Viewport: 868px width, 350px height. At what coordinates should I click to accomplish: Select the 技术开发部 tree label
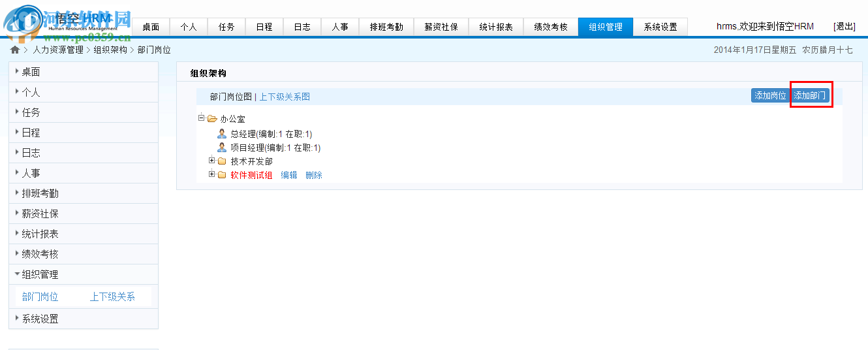[251, 161]
